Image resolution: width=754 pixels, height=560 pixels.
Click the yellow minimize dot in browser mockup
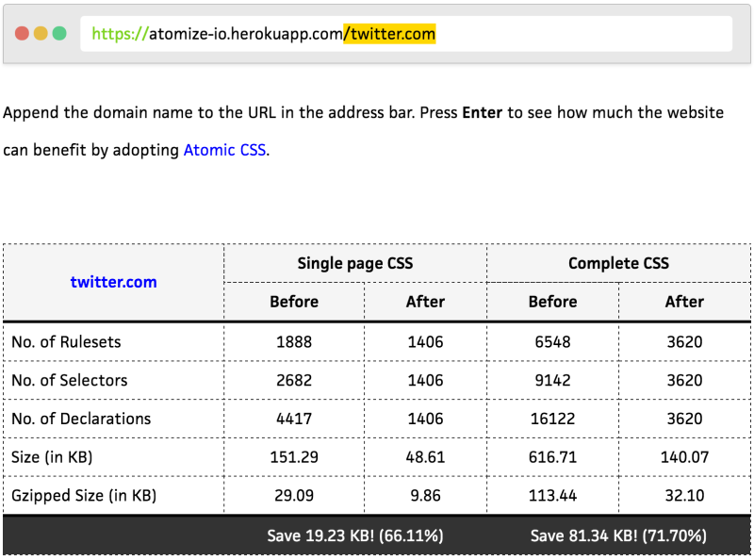point(41,34)
